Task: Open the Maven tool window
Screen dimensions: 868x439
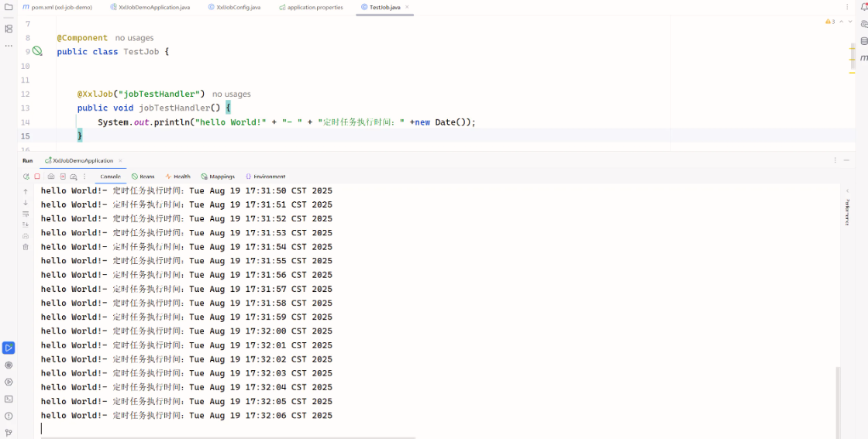Action: (x=864, y=58)
